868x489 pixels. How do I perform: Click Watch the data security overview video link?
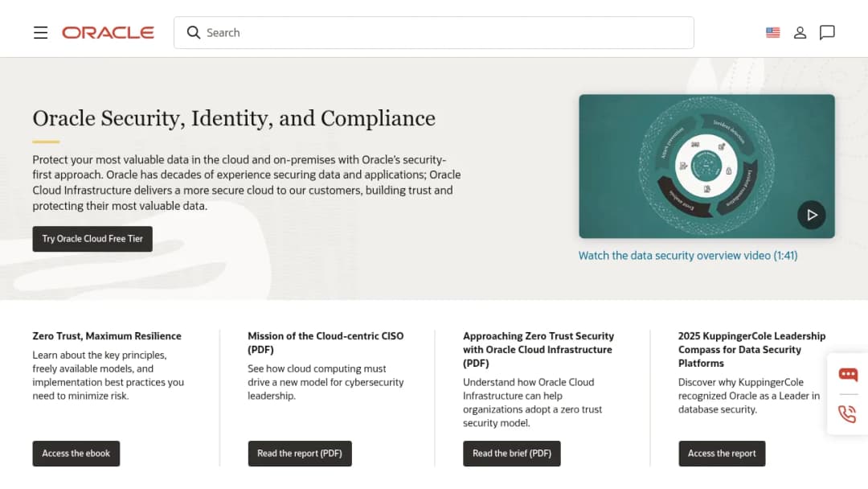tap(688, 255)
